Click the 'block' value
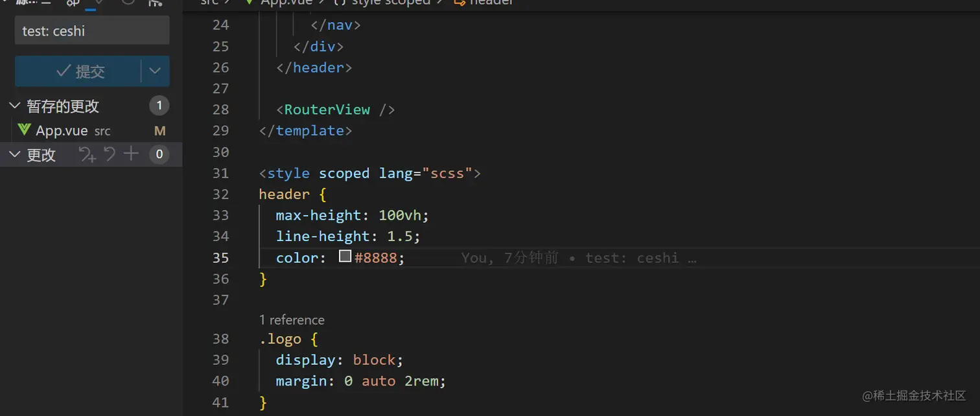Image resolution: width=980 pixels, height=416 pixels. (374, 360)
